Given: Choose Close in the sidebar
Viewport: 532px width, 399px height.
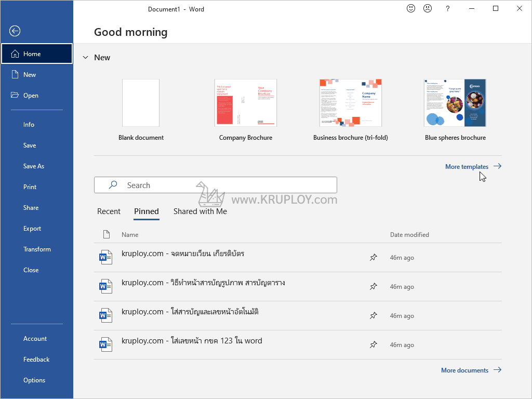Looking at the screenshot, I should pos(31,270).
